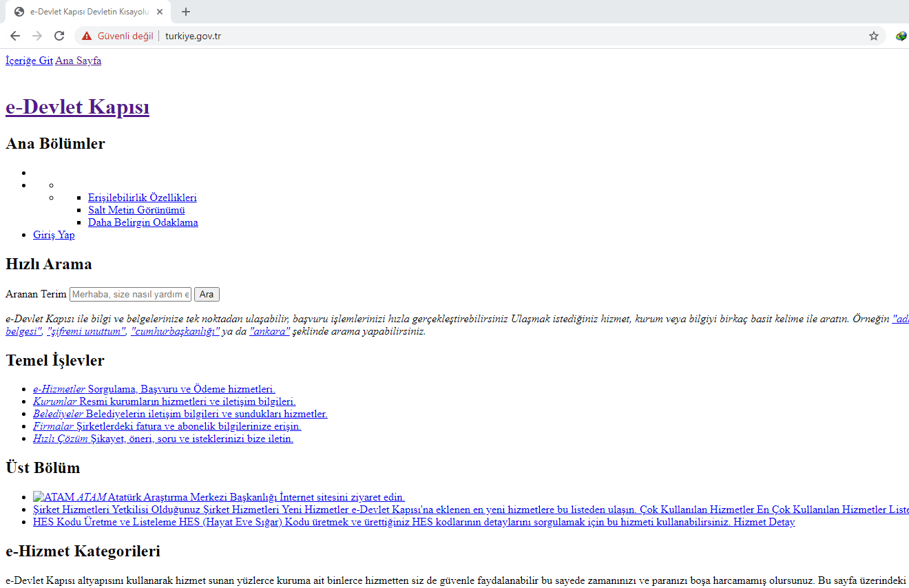Click the globe favicon on the tab
Image resolution: width=909 pixels, height=588 pixels.
coord(19,12)
